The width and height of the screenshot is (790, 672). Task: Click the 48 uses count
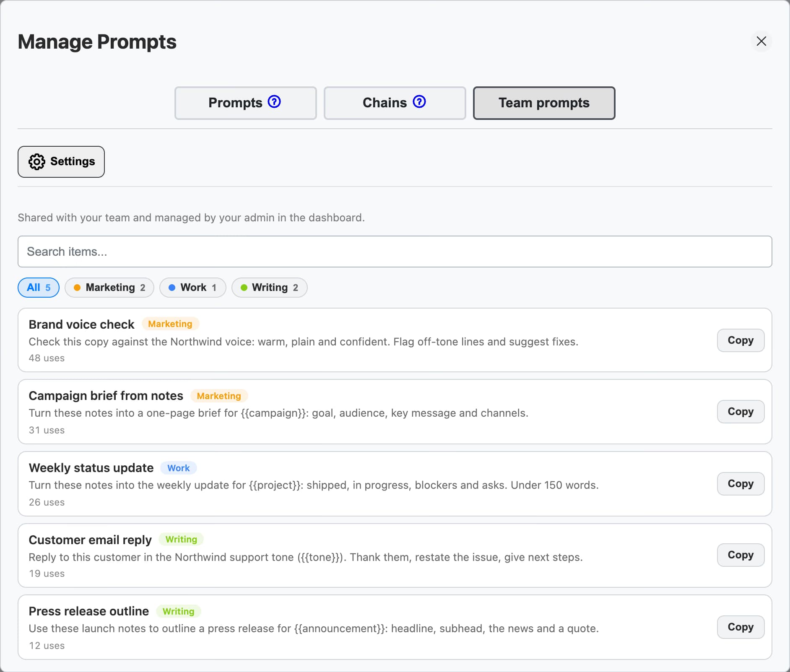coord(47,358)
